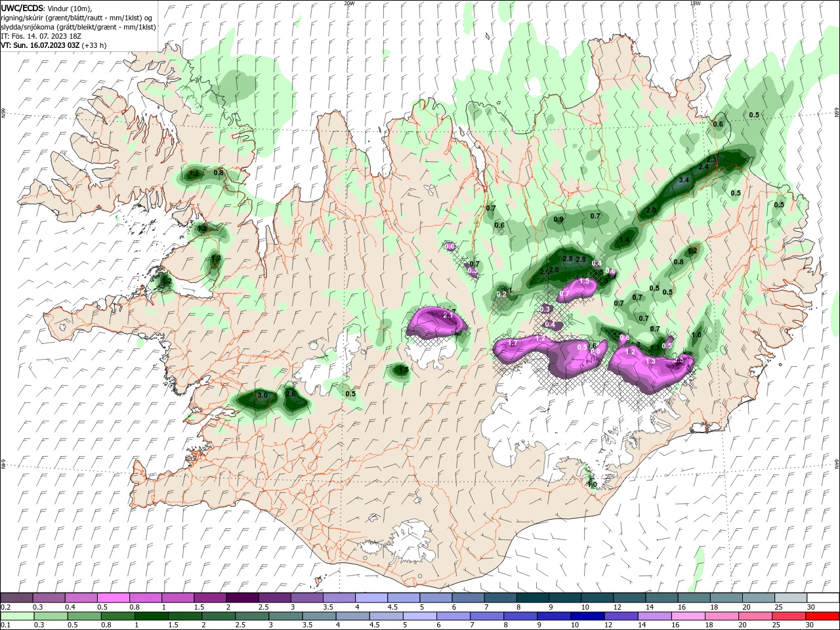Click the light green 0.1 swatch in lower legend row

click(x=17, y=616)
